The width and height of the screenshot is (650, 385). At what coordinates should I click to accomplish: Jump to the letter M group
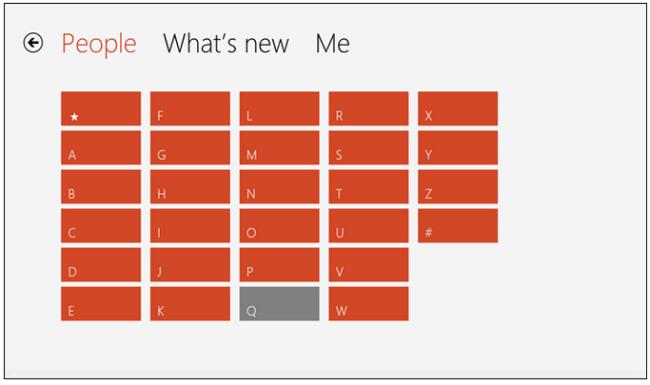coord(279,148)
